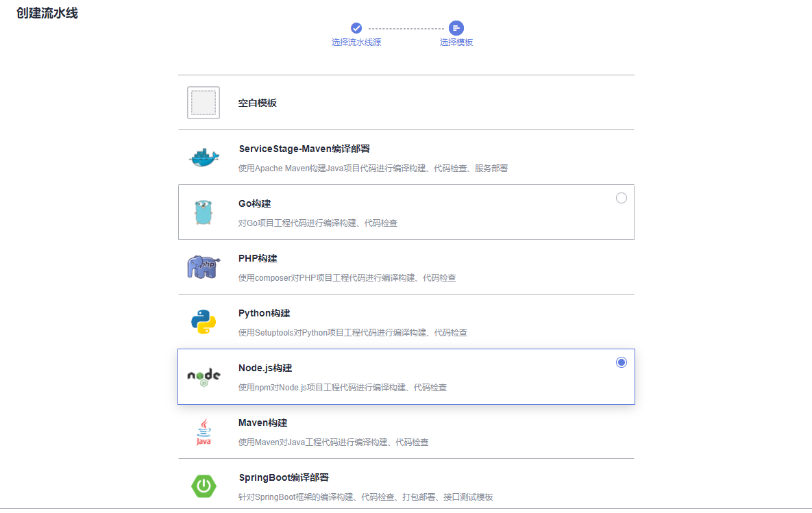This screenshot has height=513, width=812.
Task: Go back to 选择流水线源 step label
Action: 356,42
